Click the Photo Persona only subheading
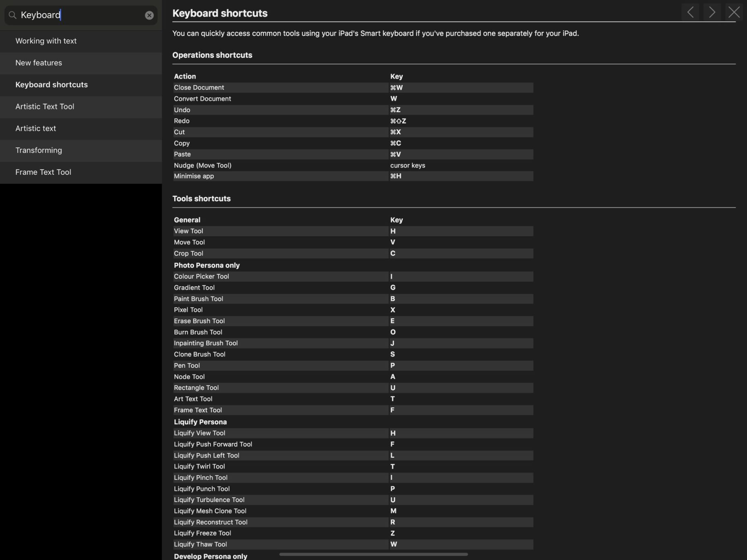Viewport: 747px width, 560px height. coord(207,265)
